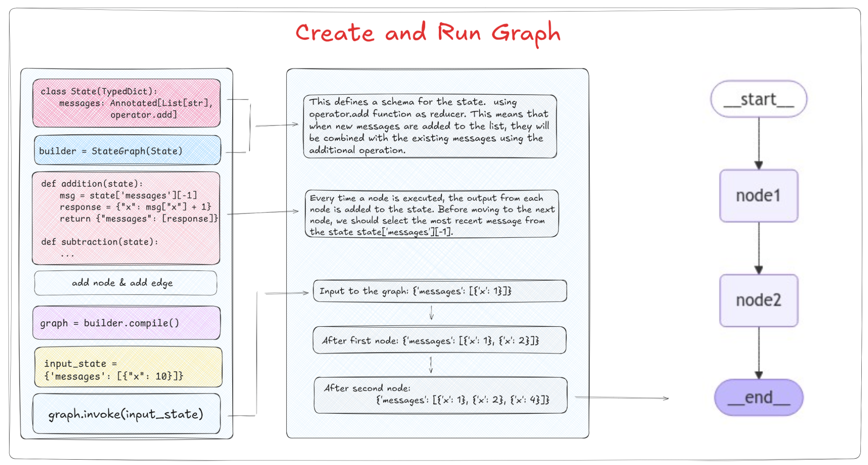Viewport: 868px width, 465px height.
Task: Click the arrowhead pointing into node2
Action: (759, 270)
